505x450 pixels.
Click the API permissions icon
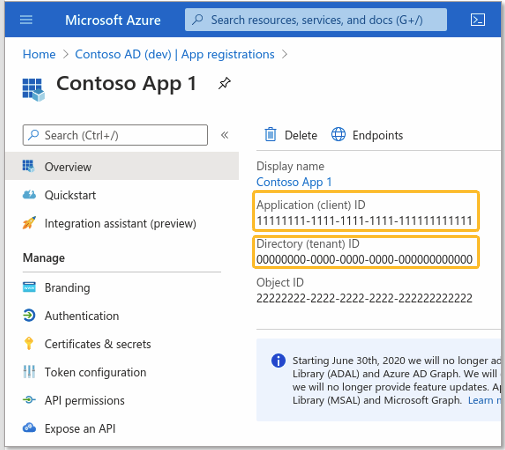[29, 399]
